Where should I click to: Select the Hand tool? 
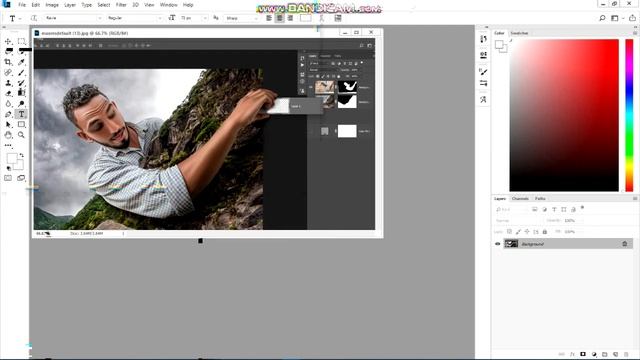[8, 135]
